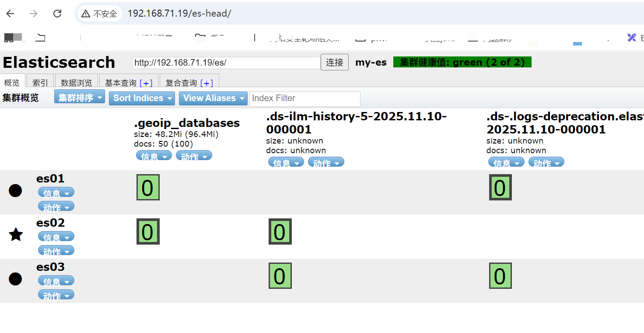Click the connection URL input field
Image resolution: width=644 pixels, height=333 pixels.
pos(226,63)
